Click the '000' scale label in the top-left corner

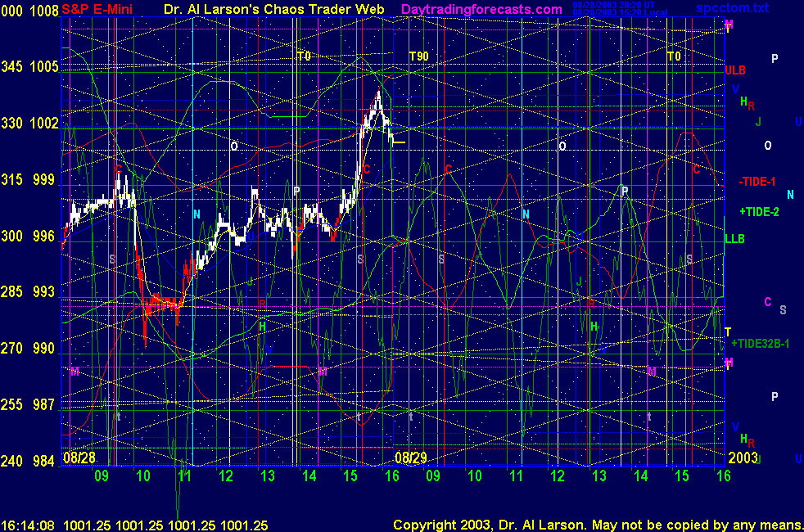[11, 11]
